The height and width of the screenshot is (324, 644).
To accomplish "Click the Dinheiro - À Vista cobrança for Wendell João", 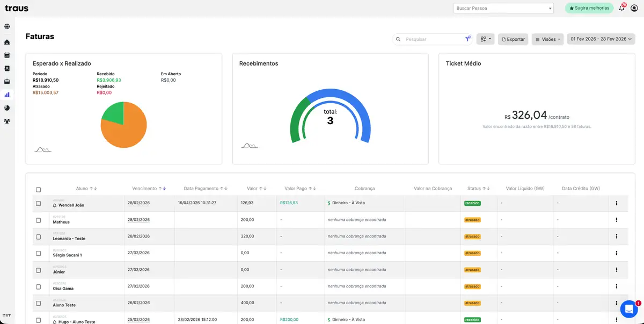I will tap(346, 203).
